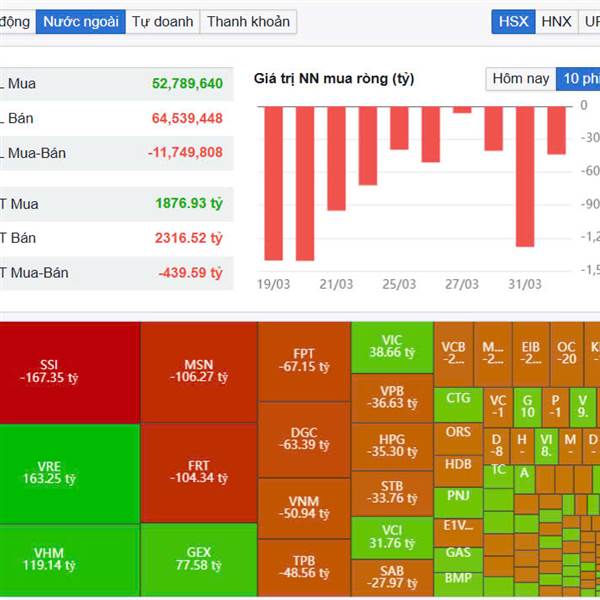
Task: Click the bar above 31/03 label
Action: [x=525, y=176]
